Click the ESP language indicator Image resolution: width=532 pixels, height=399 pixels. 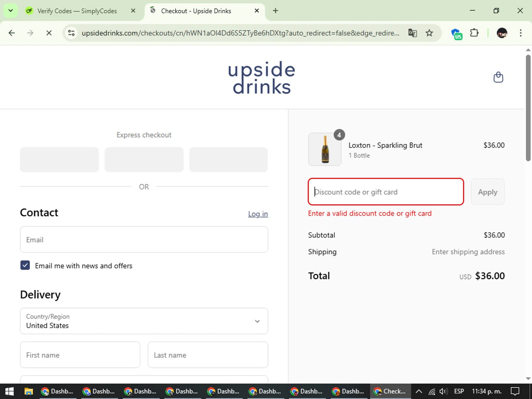459,391
